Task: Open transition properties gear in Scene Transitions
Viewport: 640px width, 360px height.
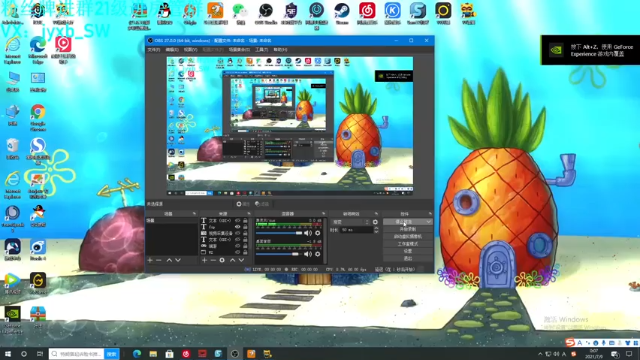Action: tap(375, 222)
